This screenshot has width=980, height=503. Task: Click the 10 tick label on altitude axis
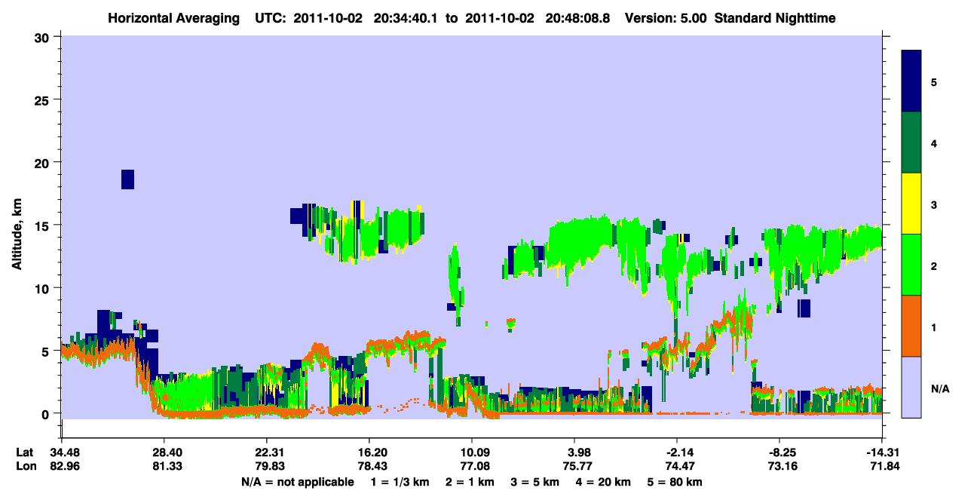[x=42, y=288]
